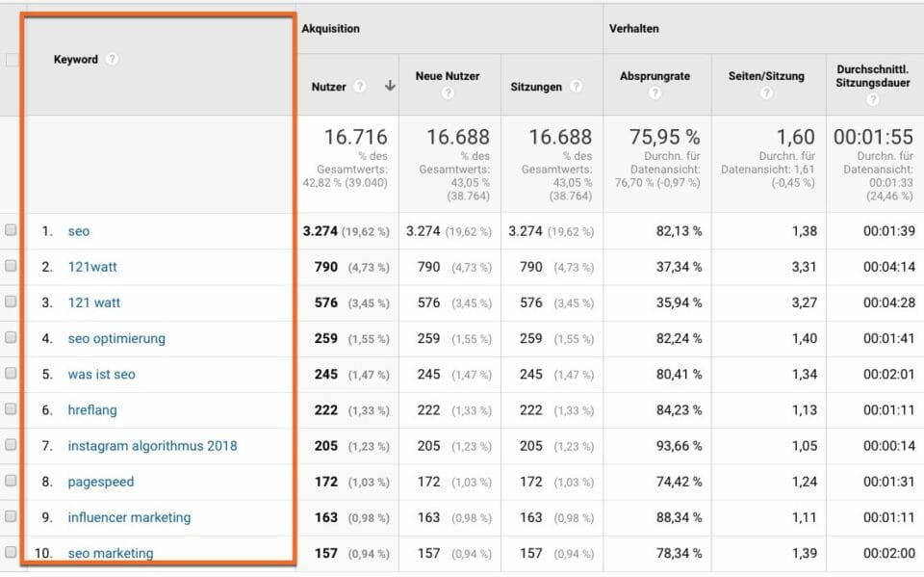Click the descending sort arrow beside Nutzer
924x577 pixels.
390,86
